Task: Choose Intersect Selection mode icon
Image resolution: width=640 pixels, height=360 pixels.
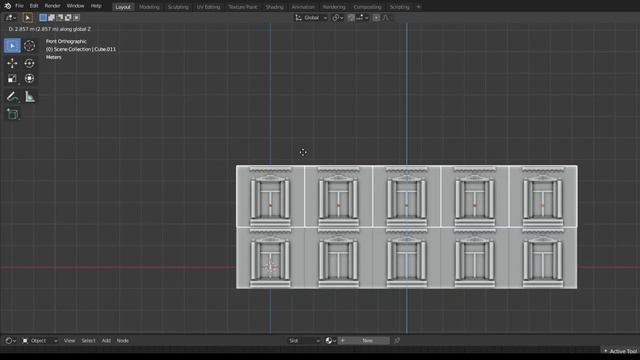Action: [76, 18]
